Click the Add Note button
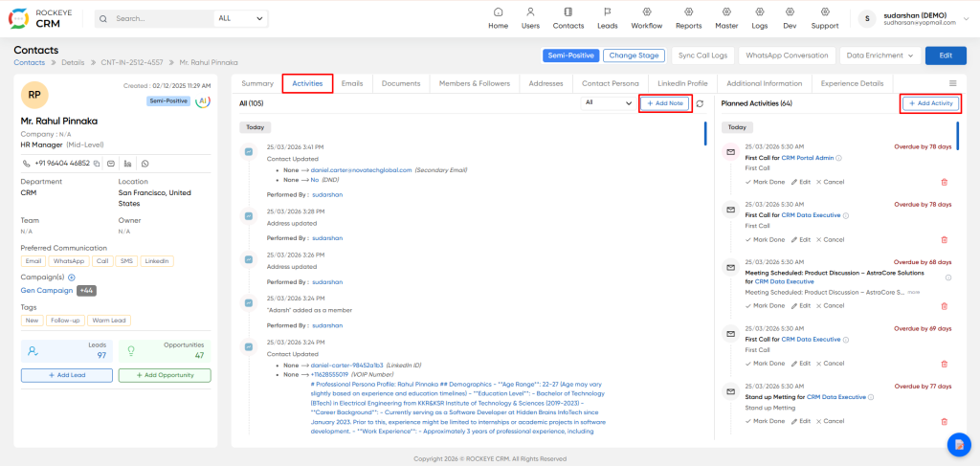The width and height of the screenshot is (980, 466). (665, 103)
